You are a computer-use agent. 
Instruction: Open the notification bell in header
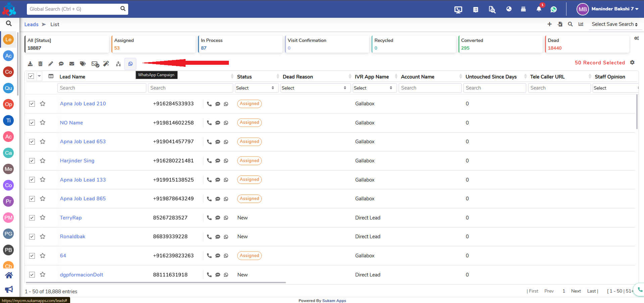tap(539, 9)
